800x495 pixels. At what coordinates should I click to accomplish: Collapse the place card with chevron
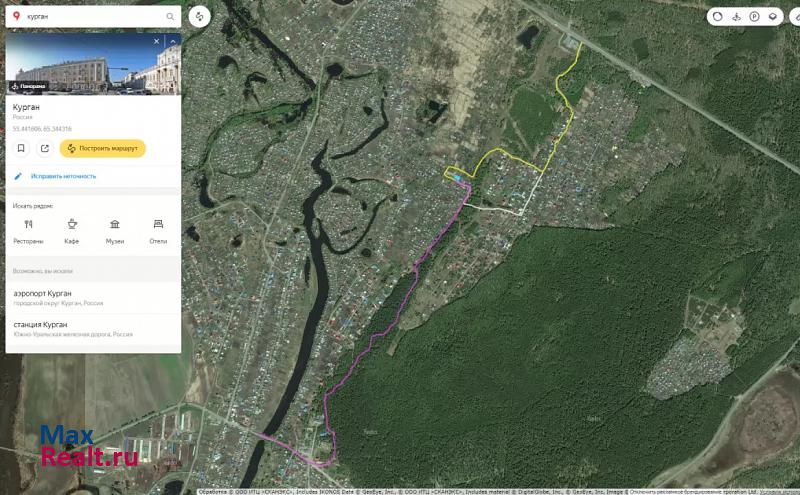click(x=173, y=42)
